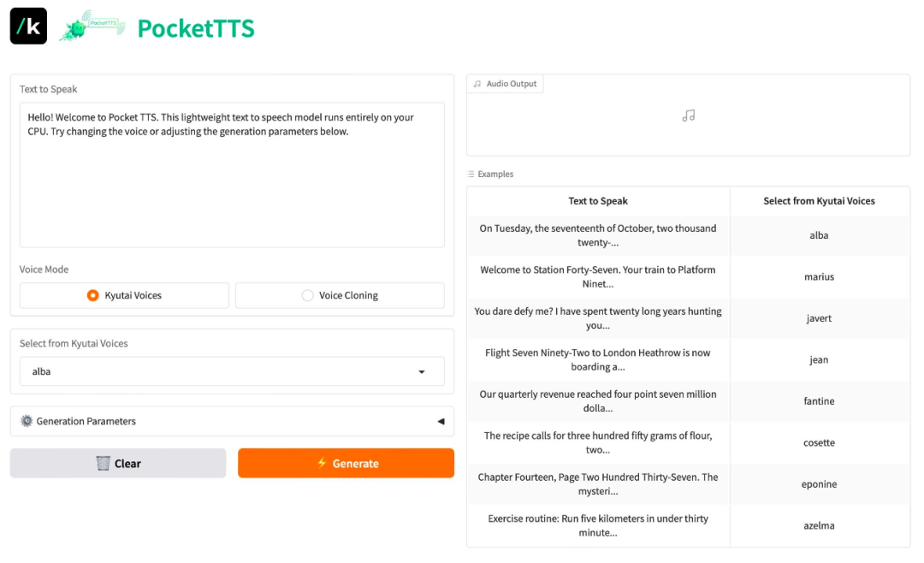This screenshot has width=924, height=563.
Task: Click the Generation Parameters gear icon
Action: (27, 421)
